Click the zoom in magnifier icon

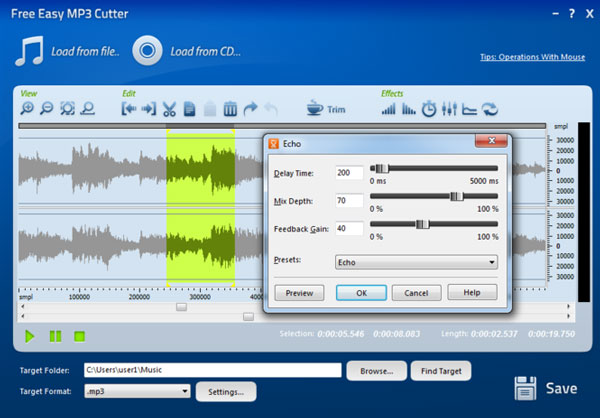point(27,109)
